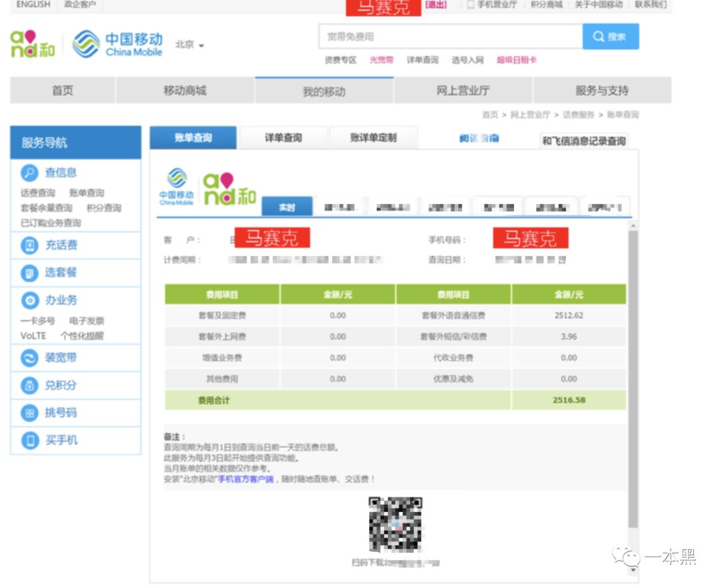Image resolution: width=720 pixels, height=588 pixels.
Task: Click the search magnifier button 搜索
Action: pos(610,36)
